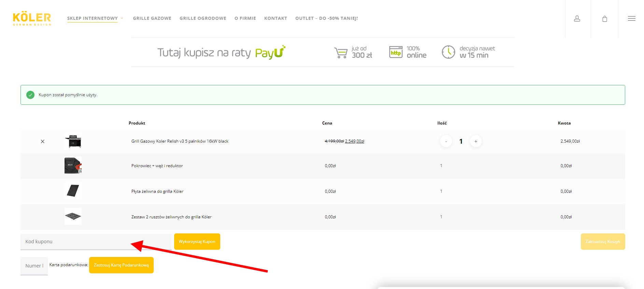Screen dimensions: 644x289
Task: Open the Pokrowiec cover product thumbnail
Action: point(73,165)
